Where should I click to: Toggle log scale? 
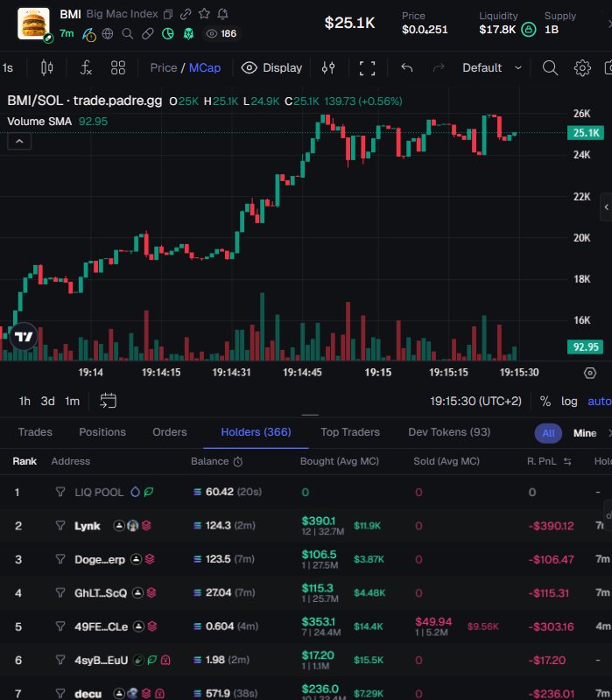pos(569,401)
